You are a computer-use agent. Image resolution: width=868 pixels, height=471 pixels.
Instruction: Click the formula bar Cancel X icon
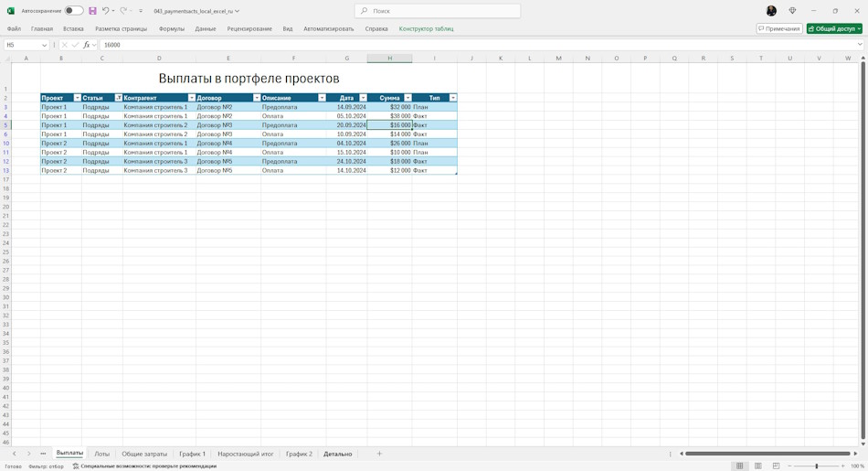(x=65, y=45)
